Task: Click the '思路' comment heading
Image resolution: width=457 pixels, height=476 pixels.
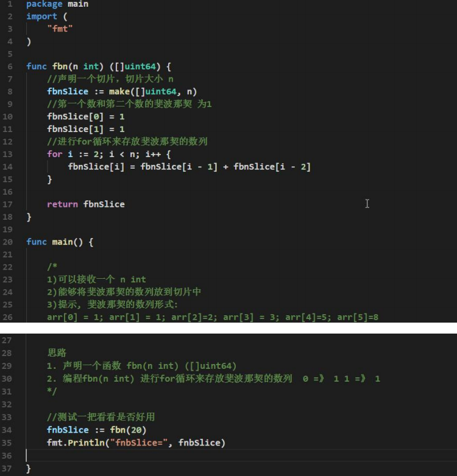Action: tap(57, 353)
